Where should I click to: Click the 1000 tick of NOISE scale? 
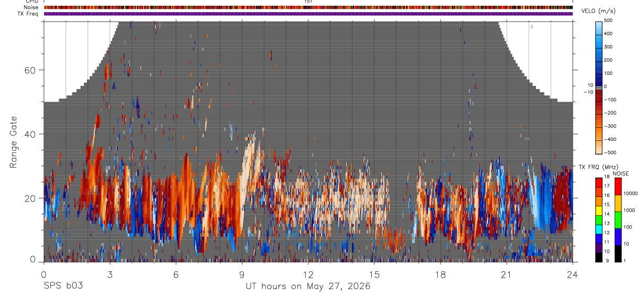click(629, 210)
